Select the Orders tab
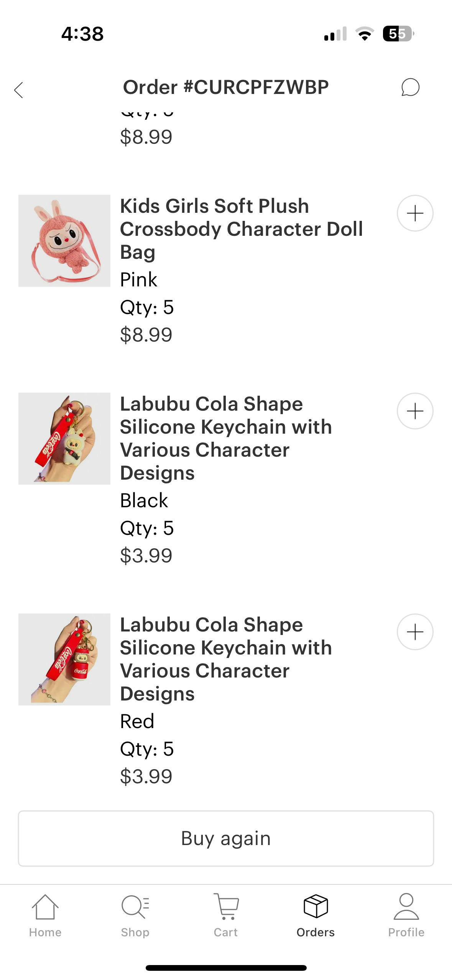The image size is (452, 980). [x=316, y=915]
